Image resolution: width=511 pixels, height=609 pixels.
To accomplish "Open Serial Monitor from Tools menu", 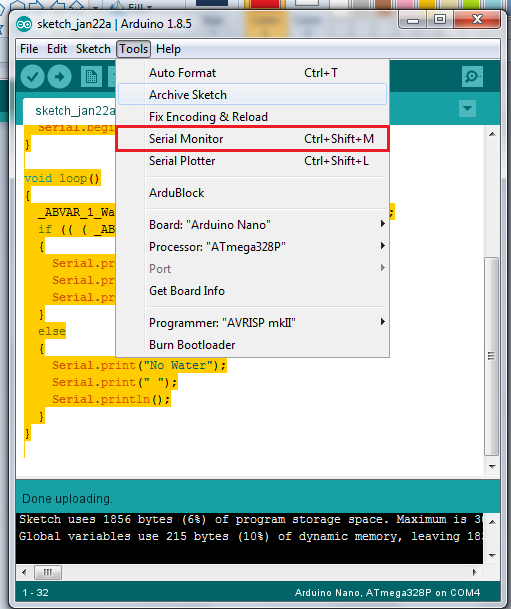I will (252, 139).
